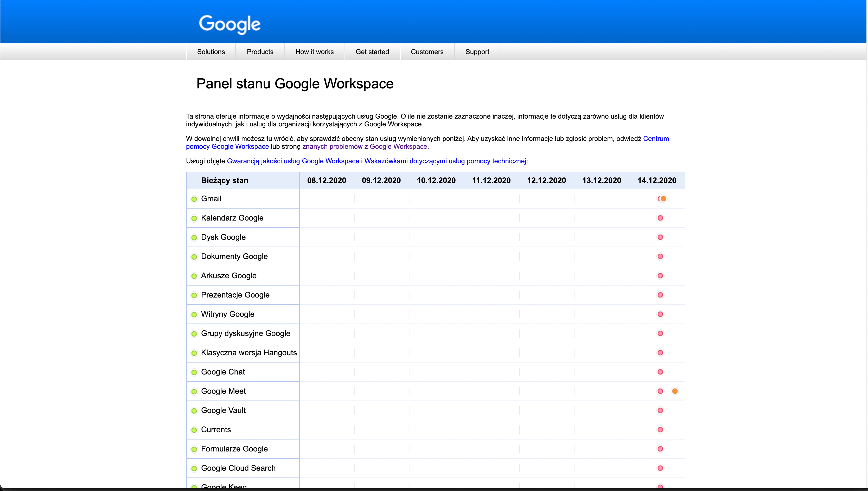This screenshot has width=868, height=491.
Task: Open the Customers navigation tab
Action: 427,52
